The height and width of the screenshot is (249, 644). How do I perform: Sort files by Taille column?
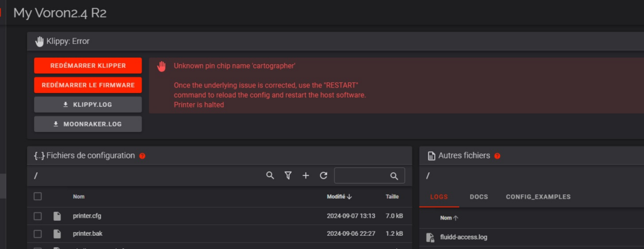tap(392, 197)
